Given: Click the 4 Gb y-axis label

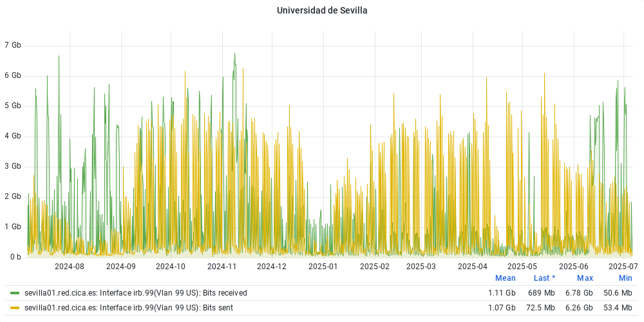Looking at the screenshot, I should (13, 136).
